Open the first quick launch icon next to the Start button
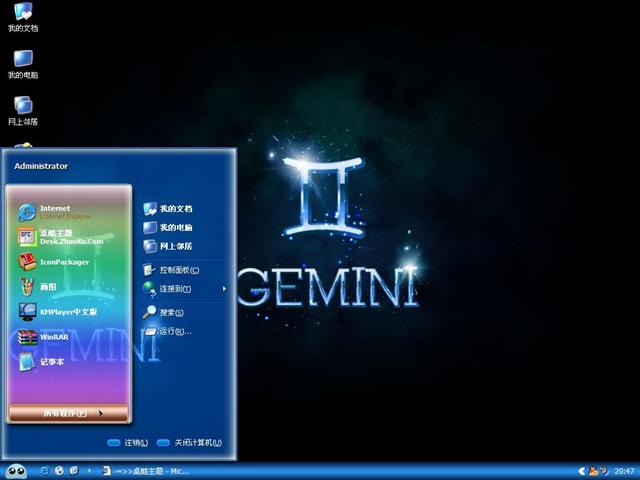The width and height of the screenshot is (640, 480). point(44,471)
